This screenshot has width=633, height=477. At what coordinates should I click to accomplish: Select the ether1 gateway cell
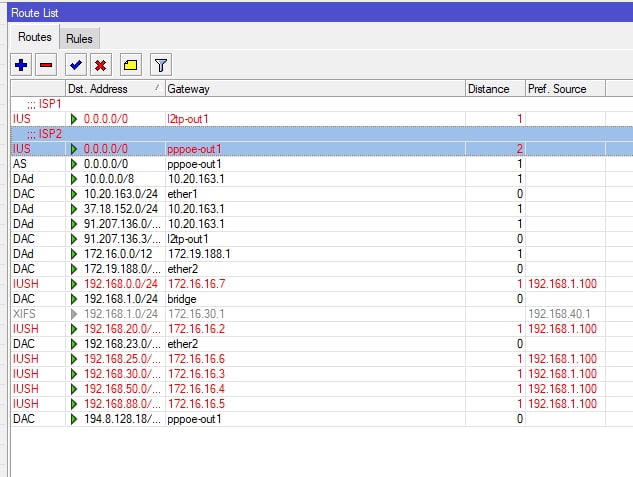pos(182,194)
